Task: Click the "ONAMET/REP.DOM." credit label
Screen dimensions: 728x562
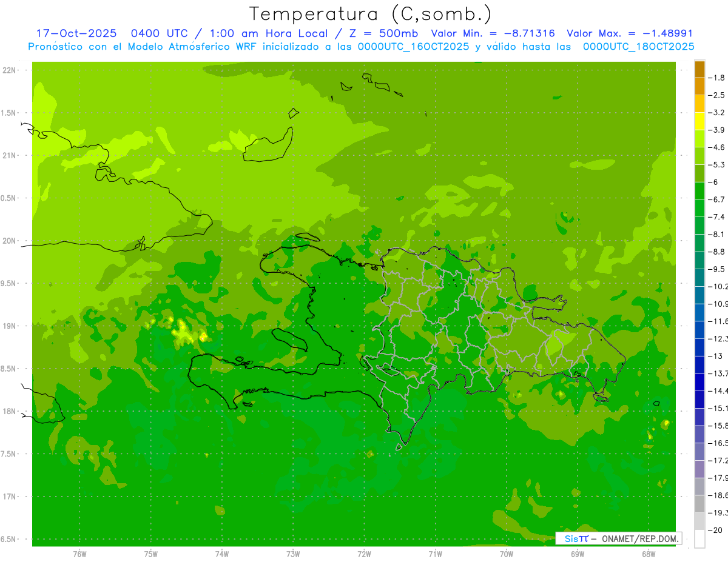Action: (x=639, y=538)
